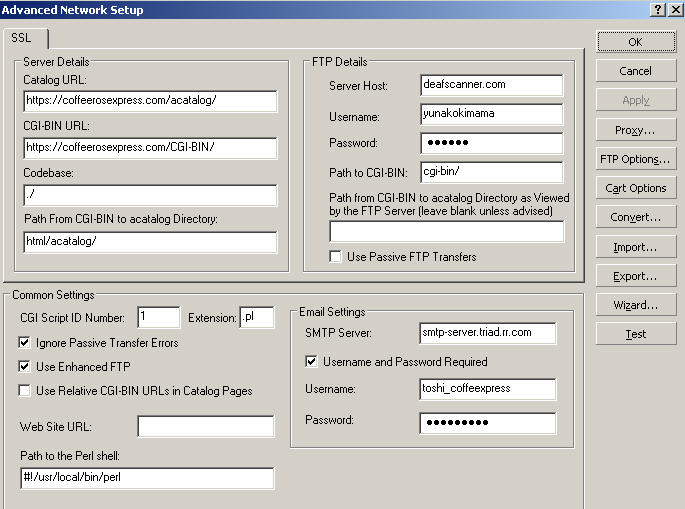Click the empty Web Site URL field
Viewport: 685px width, 509px height.
coord(205,427)
